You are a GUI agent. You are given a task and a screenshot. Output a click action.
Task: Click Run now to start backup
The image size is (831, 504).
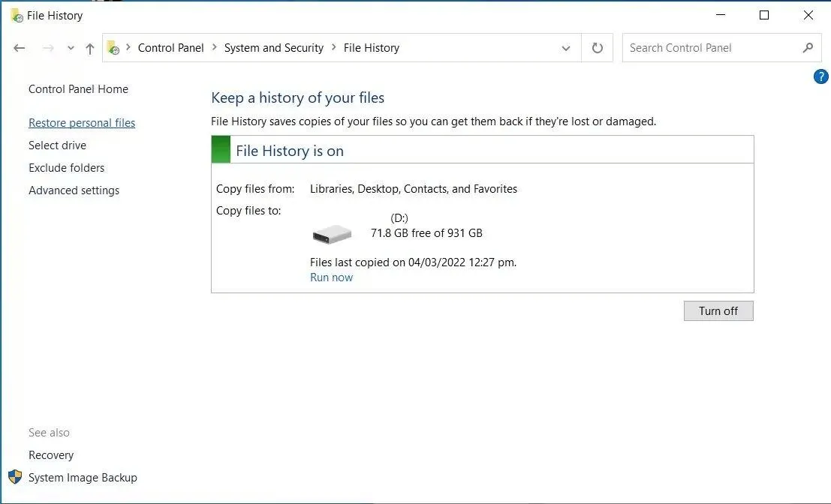(331, 277)
